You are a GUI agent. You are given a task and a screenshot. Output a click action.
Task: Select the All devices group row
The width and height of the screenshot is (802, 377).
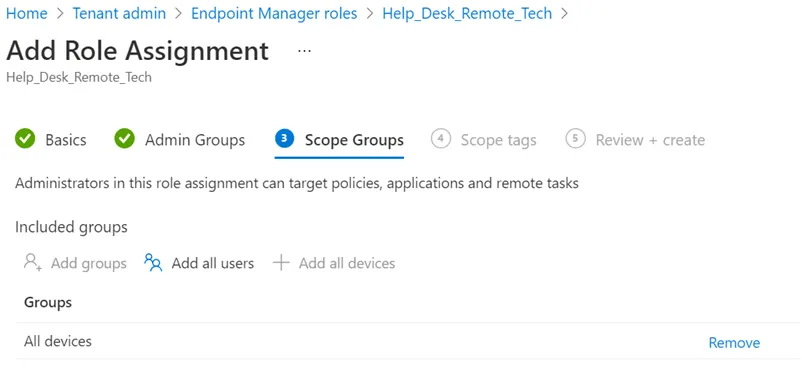(407, 341)
